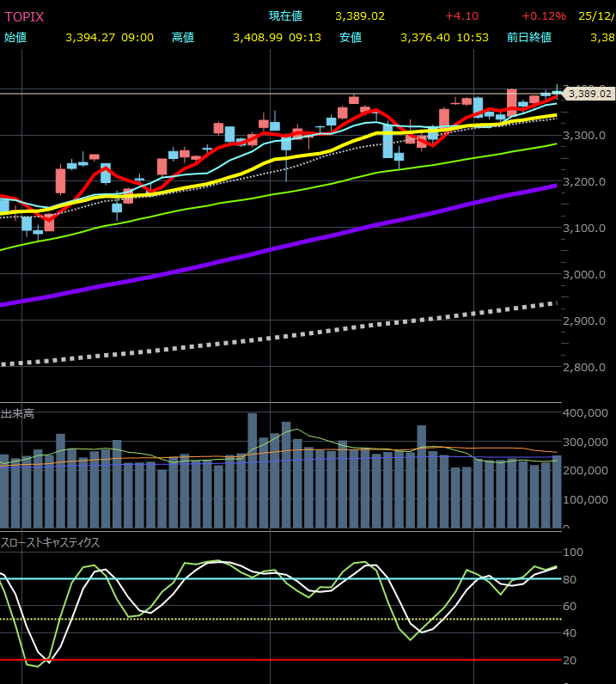
Task: Select the 高値 high price label
Action: coord(183,38)
